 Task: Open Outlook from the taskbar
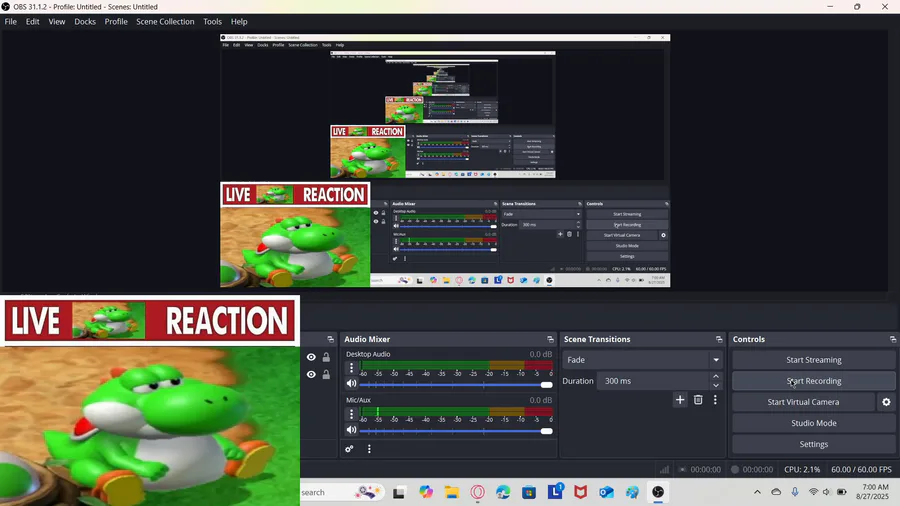(x=607, y=492)
